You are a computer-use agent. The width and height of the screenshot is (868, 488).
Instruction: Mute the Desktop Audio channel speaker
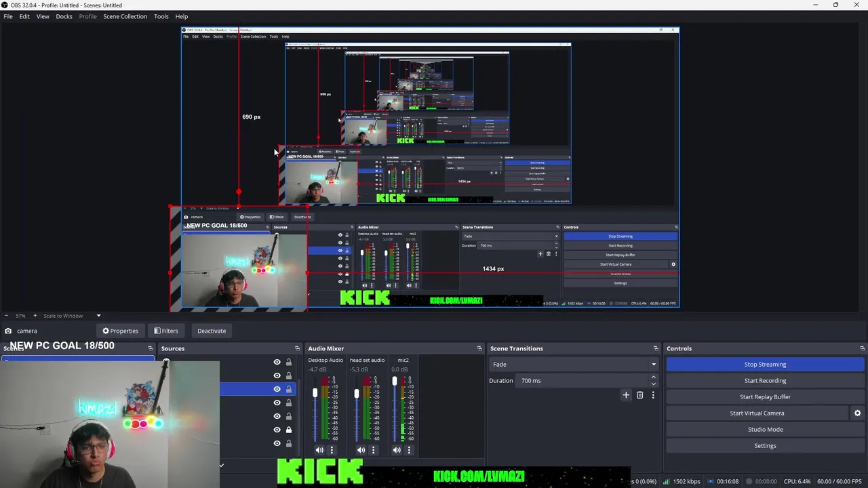tap(319, 450)
